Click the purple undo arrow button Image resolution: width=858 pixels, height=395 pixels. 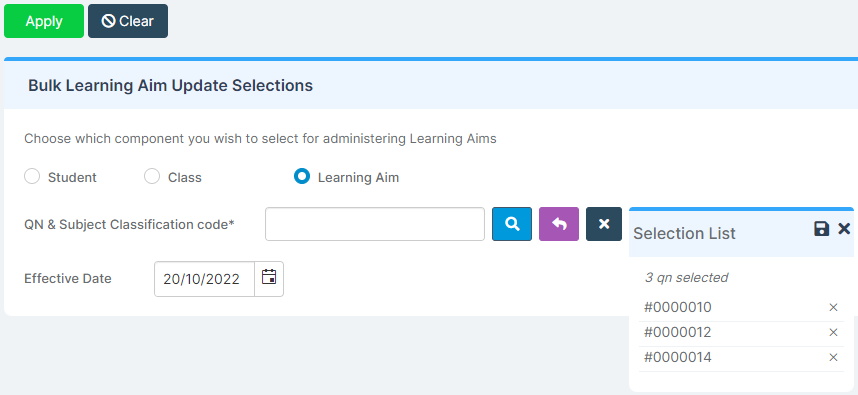click(x=559, y=224)
